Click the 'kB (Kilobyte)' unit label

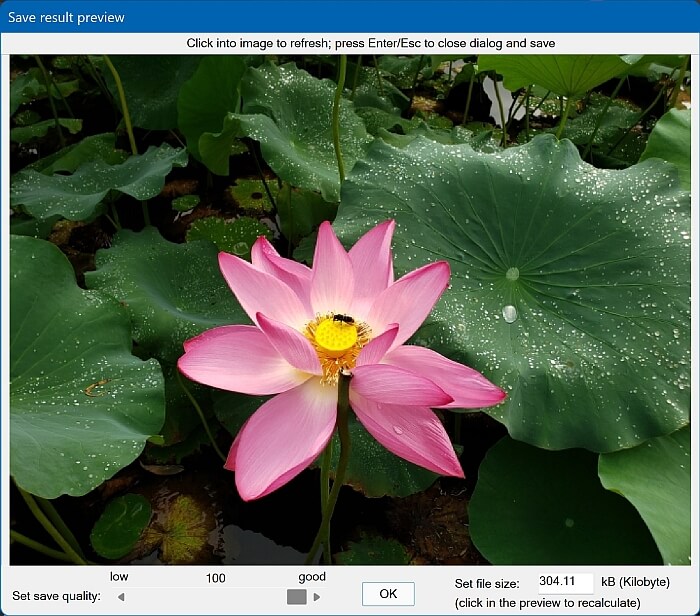point(635,582)
